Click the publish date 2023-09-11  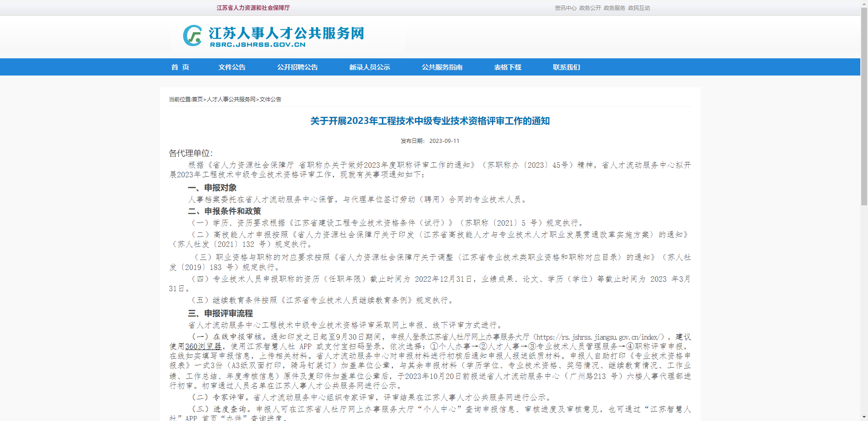click(x=444, y=141)
